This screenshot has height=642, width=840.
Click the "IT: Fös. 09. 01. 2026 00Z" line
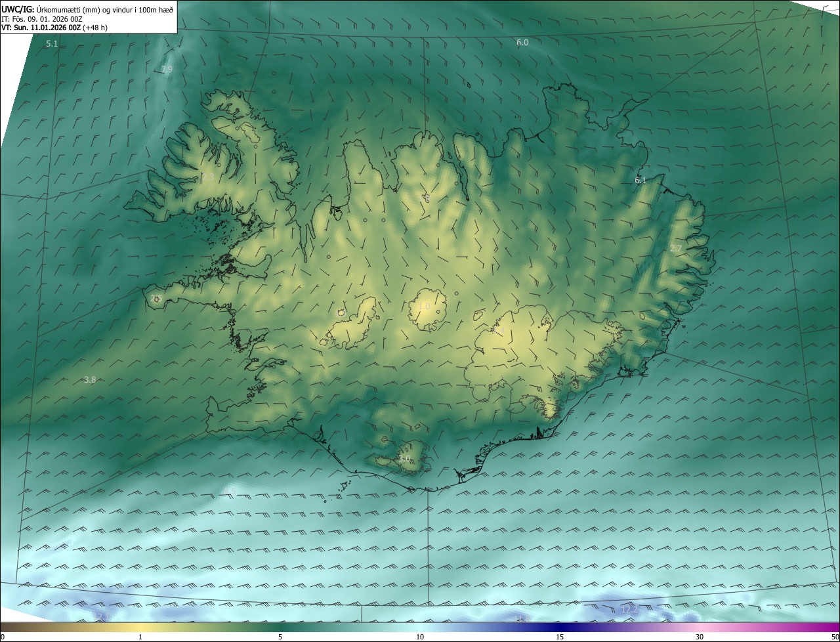click(x=42, y=18)
